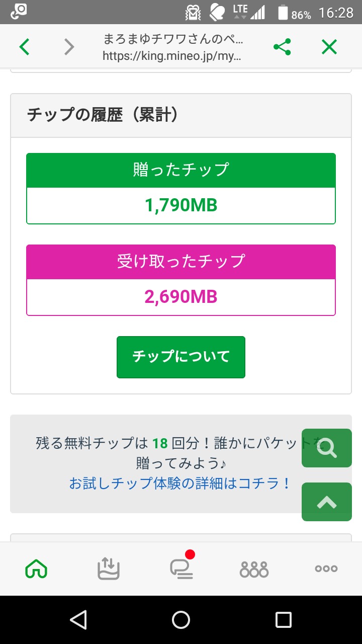Tap the grey forward arrow in browser bar

(x=69, y=47)
